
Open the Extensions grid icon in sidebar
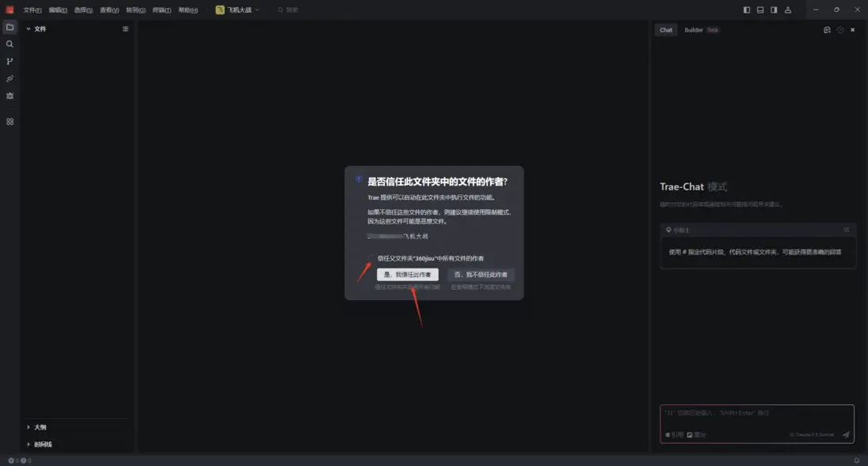[10, 122]
